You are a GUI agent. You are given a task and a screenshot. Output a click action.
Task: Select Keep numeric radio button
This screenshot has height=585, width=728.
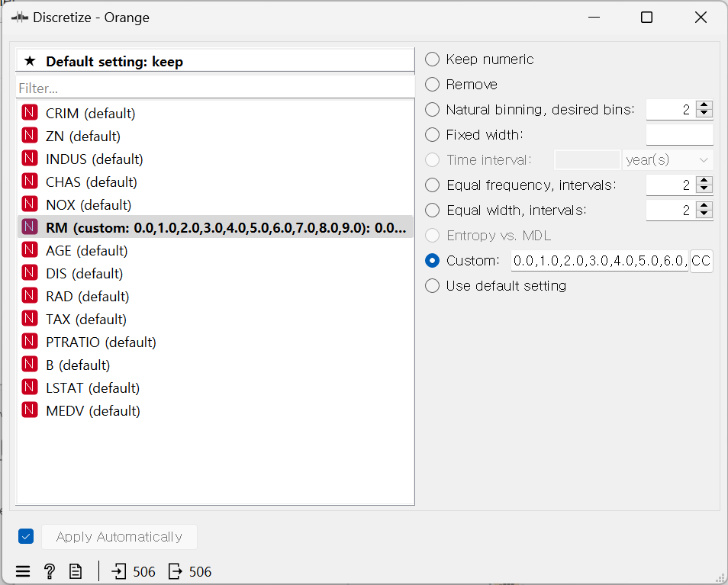432,59
